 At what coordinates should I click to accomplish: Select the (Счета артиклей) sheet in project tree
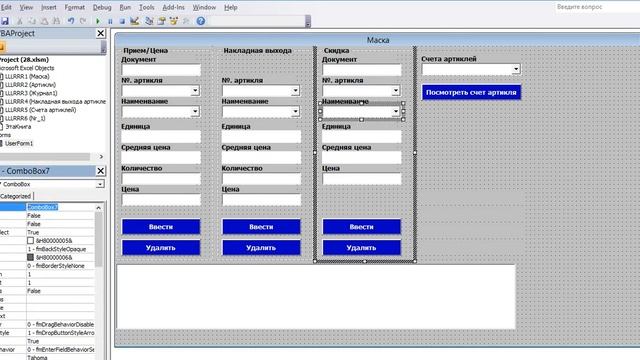tap(40, 110)
